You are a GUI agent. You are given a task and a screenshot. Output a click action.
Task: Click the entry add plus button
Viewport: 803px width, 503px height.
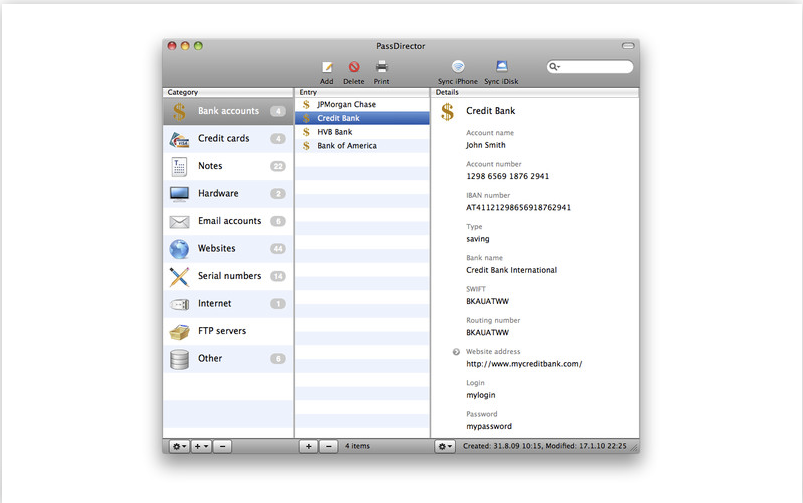pos(308,446)
